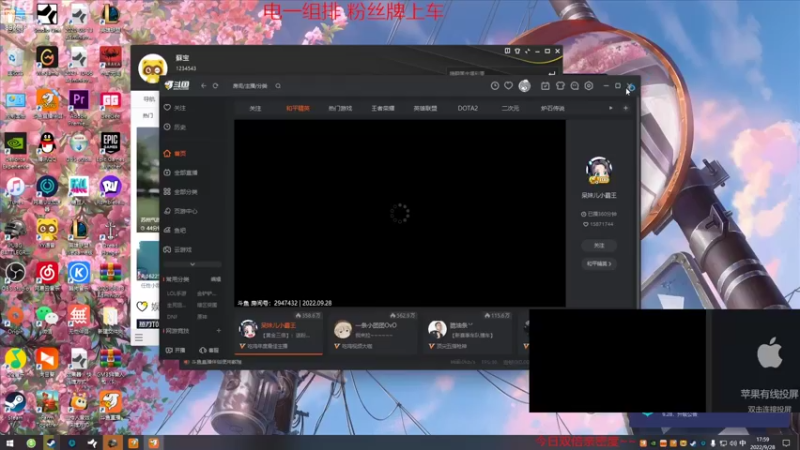Click back window's compact-mode arrows icon

click(528, 51)
